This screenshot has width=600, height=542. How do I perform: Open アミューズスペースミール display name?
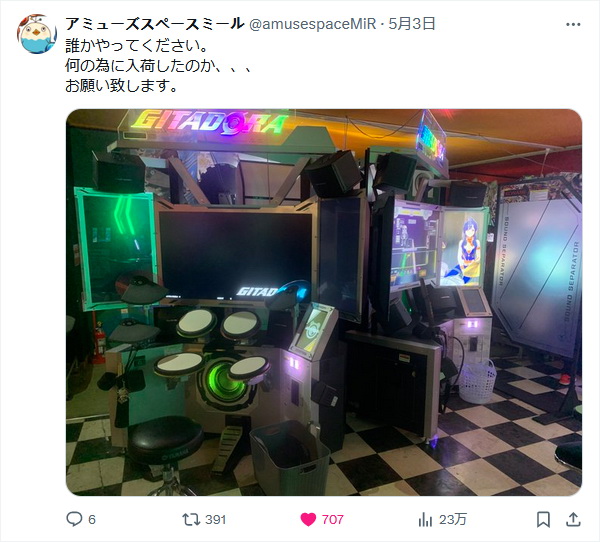point(155,24)
